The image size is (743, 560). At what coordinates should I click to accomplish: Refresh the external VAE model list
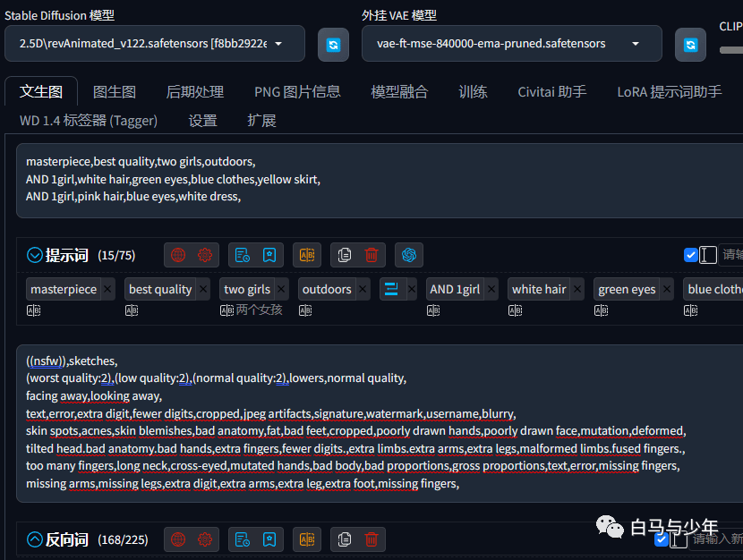coord(690,45)
